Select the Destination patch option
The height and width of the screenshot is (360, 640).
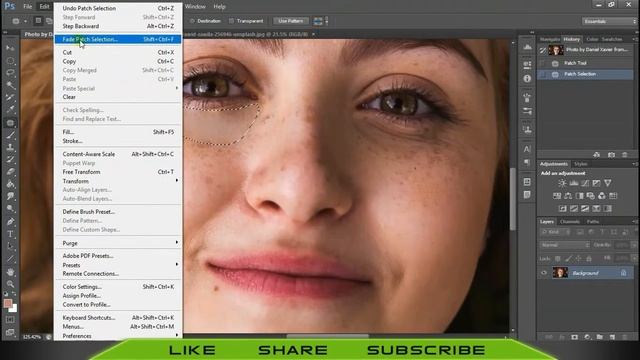[x=205, y=21]
